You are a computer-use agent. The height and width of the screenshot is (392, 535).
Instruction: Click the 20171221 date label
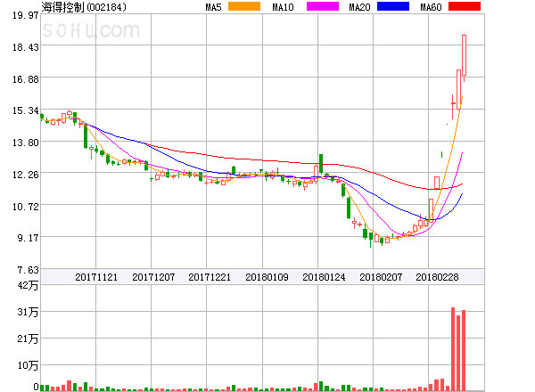[x=210, y=277]
